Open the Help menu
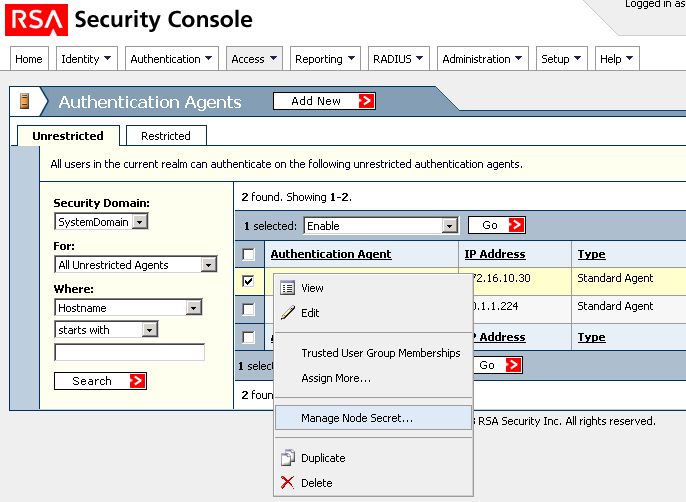This screenshot has height=502, width=686. point(617,59)
